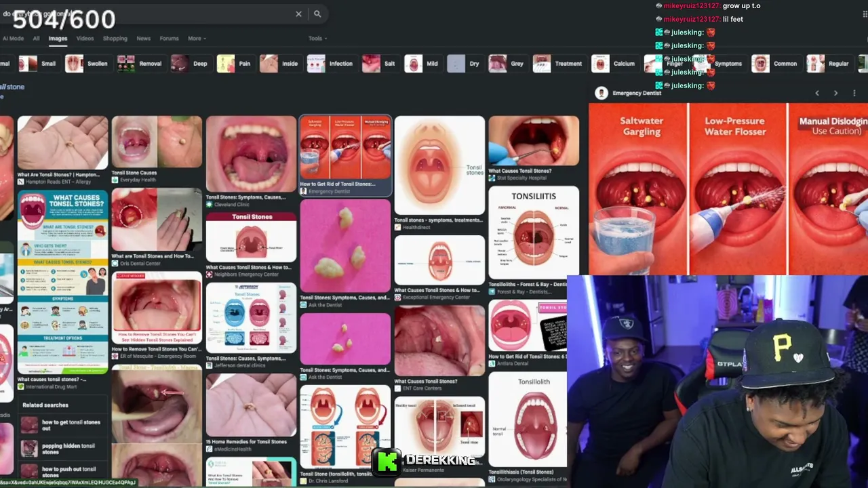This screenshot has height=488, width=868.
Task: Switch to the News tab
Action: click(143, 39)
